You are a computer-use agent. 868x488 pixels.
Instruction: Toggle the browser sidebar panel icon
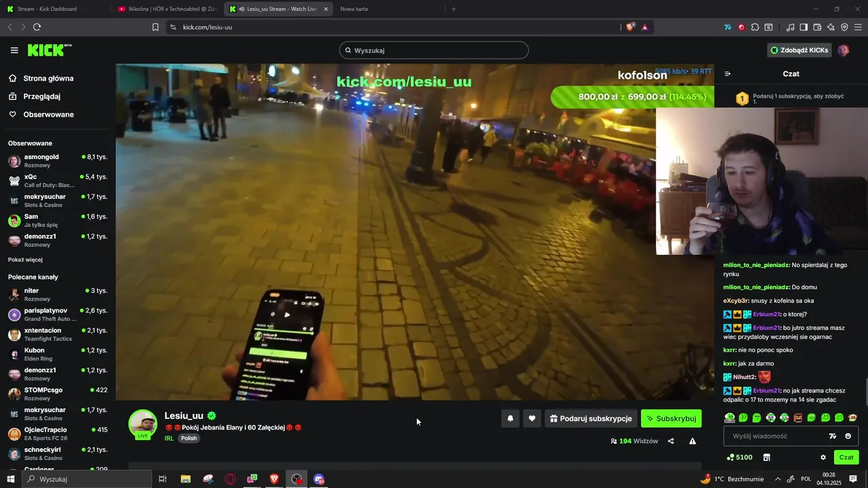click(804, 27)
